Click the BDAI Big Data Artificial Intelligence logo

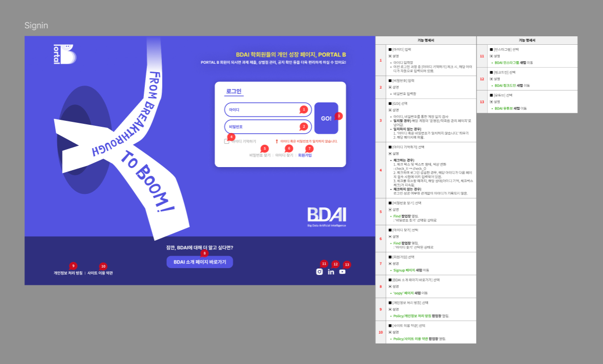tap(327, 217)
